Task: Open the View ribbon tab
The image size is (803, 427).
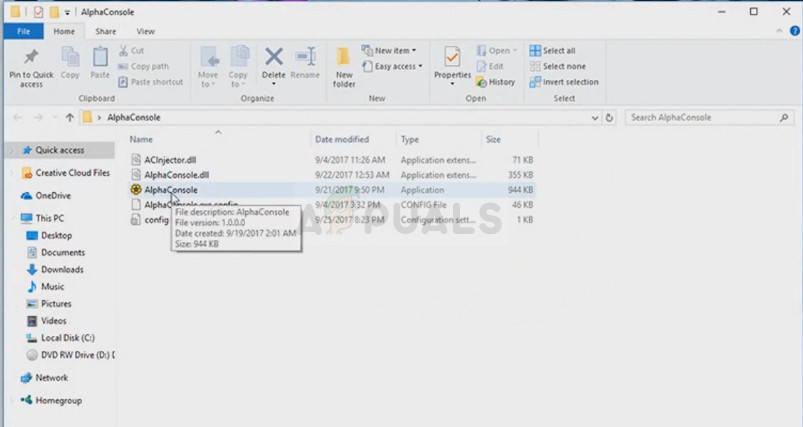Action: click(145, 32)
